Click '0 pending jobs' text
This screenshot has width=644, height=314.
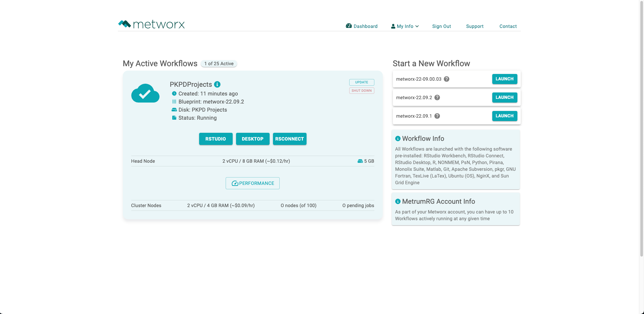tap(358, 205)
